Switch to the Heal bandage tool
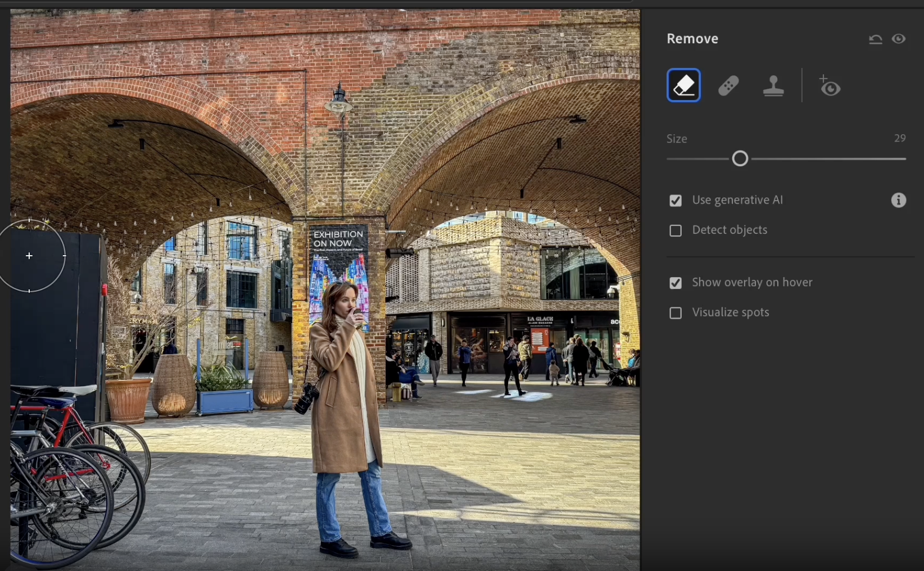This screenshot has width=924, height=571. [x=728, y=86]
